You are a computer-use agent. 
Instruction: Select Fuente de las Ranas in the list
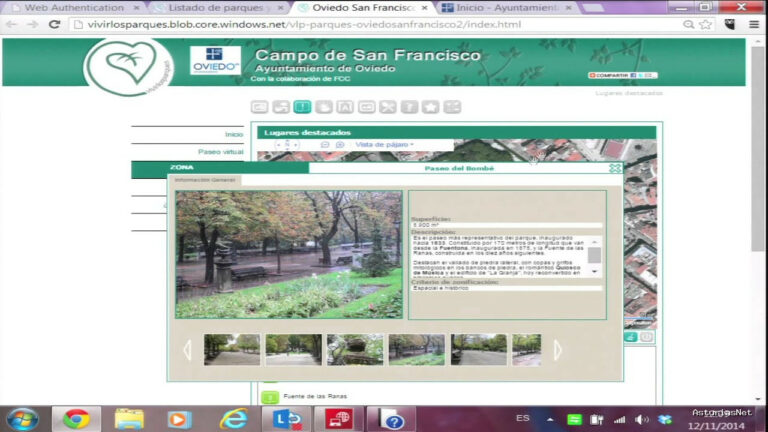pos(315,396)
